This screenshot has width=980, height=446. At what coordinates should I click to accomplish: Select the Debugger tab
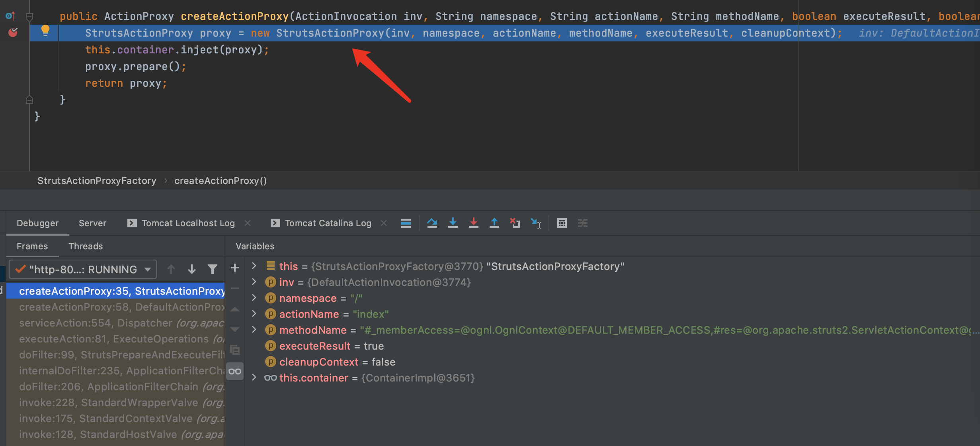click(38, 223)
